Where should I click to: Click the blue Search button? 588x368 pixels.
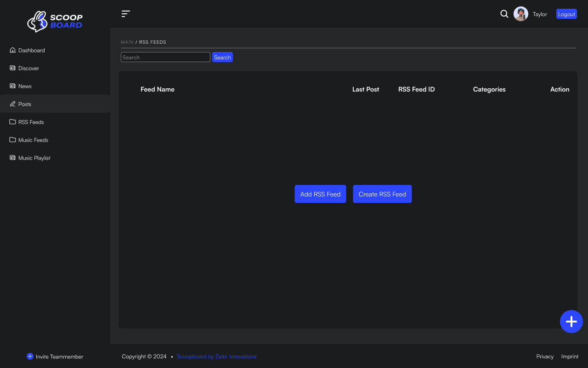pos(222,57)
